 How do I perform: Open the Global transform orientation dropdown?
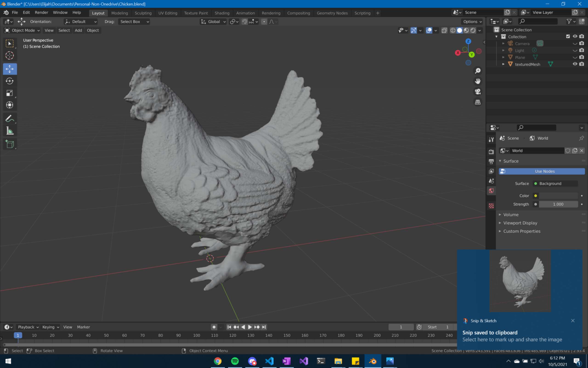pos(213,22)
